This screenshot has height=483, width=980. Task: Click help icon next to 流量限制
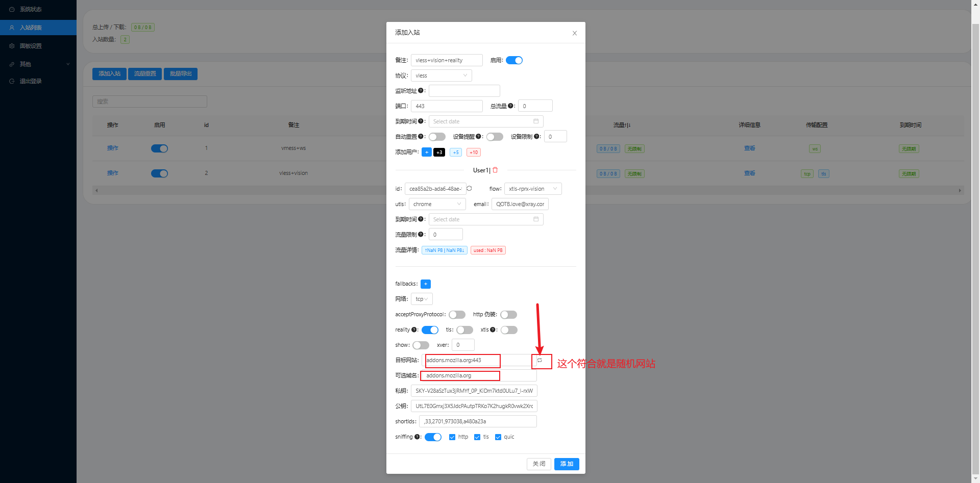(x=421, y=235)
